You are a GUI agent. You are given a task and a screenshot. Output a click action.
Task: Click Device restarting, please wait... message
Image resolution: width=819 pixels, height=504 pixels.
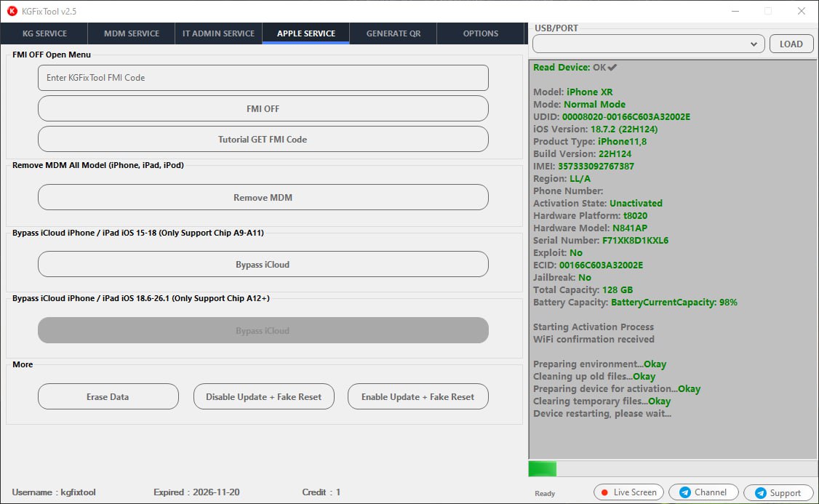coord(602,414)
